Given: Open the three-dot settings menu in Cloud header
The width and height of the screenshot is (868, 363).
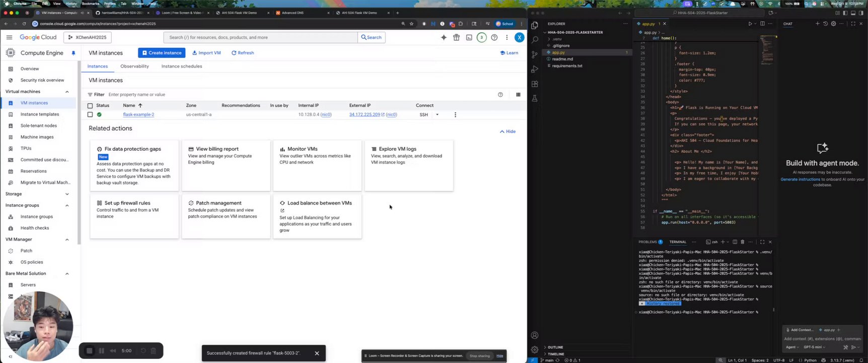Looking at the screenshot, I should (x=507, y=37).
